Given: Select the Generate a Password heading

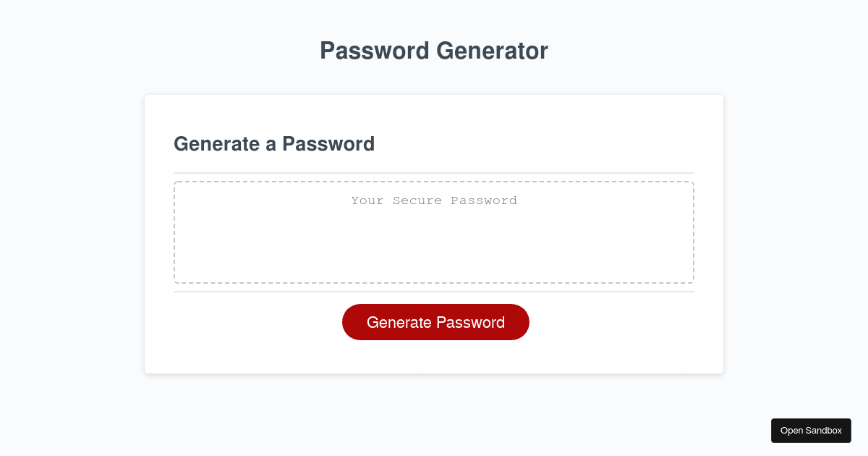Looking at the screenshot, I should click(x=274, y=144).
